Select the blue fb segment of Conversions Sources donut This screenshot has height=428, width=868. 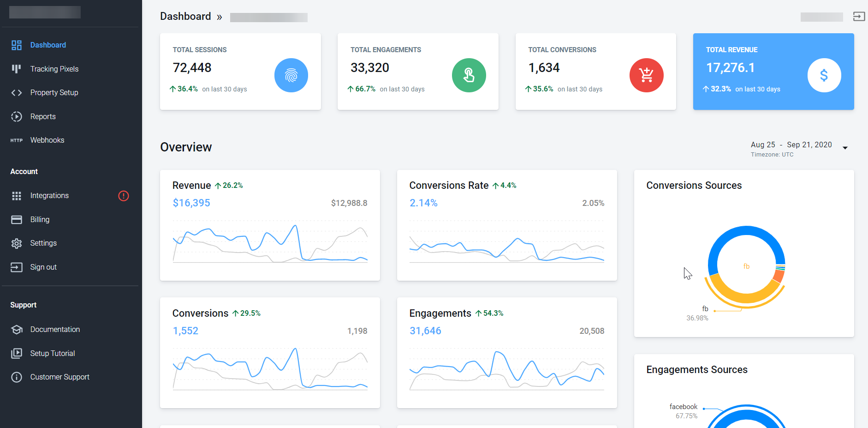(747, 231)
